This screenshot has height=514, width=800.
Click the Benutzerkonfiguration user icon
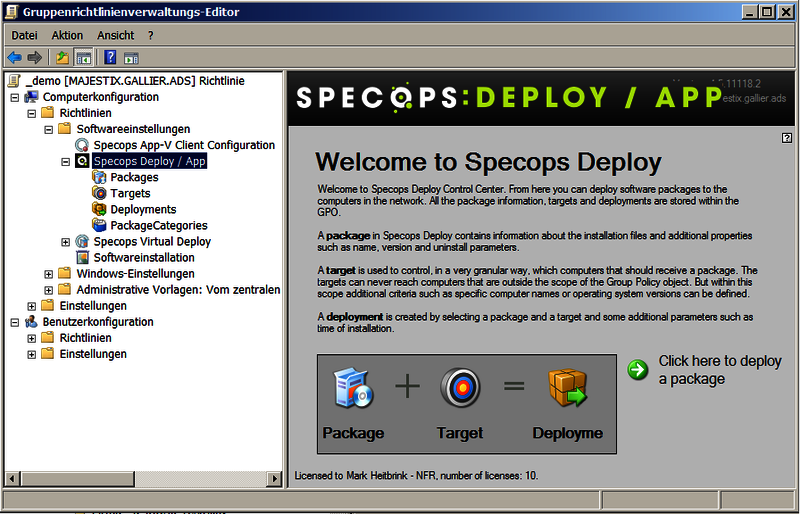tap(31, 322)
